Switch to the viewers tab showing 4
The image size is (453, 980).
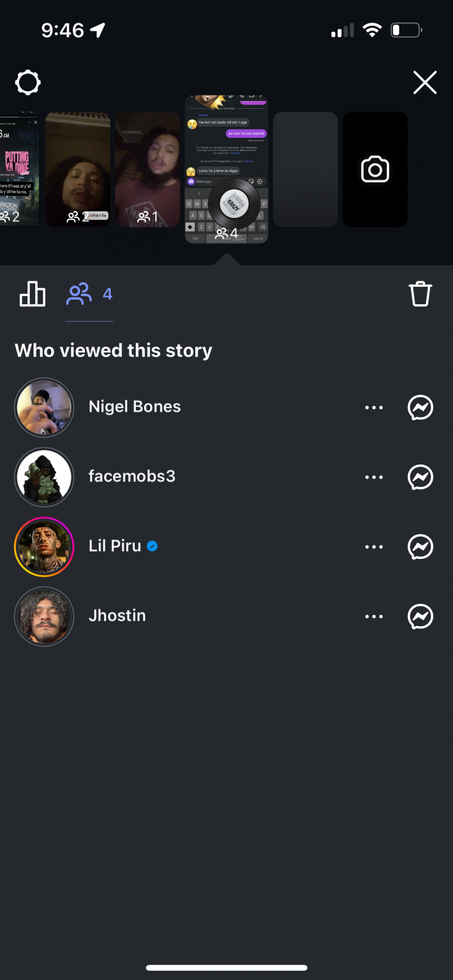pyautogui.click(x=89, y=294)
